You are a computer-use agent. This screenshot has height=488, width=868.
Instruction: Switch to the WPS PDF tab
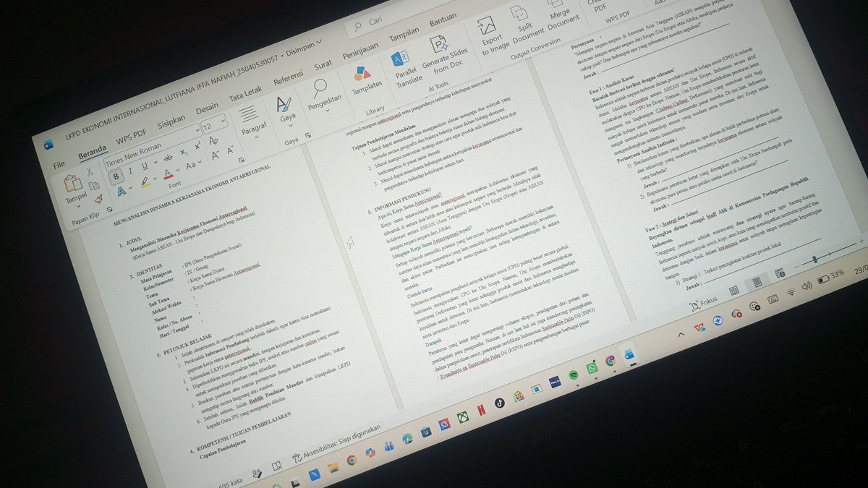point(132,137)
